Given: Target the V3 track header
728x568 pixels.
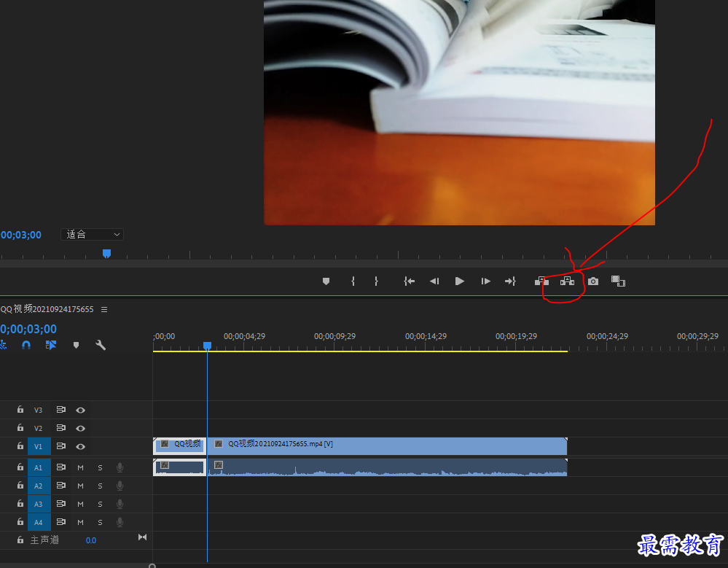Looking at the screenshot, I should click(x=39, y=410).
